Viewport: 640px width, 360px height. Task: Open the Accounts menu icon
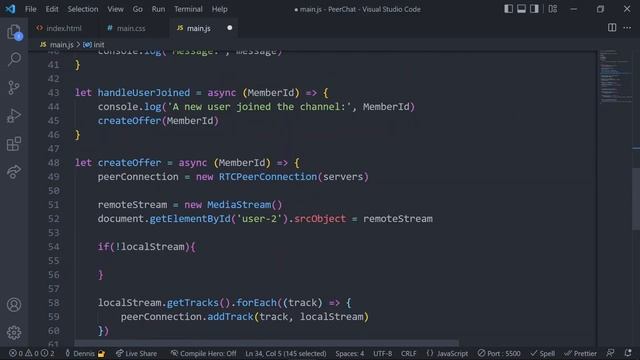tap(14, 305)
